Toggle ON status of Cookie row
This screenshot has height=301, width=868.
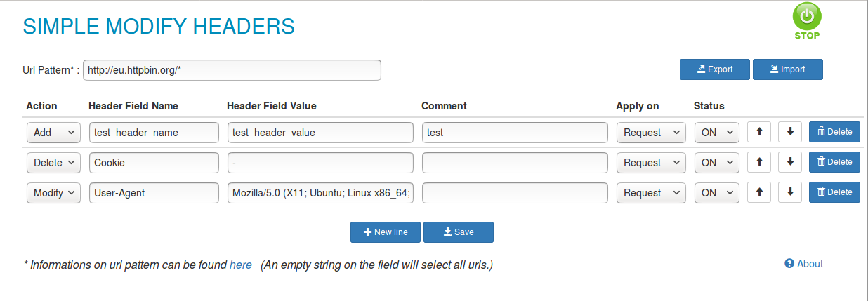(x=717, y=162)
